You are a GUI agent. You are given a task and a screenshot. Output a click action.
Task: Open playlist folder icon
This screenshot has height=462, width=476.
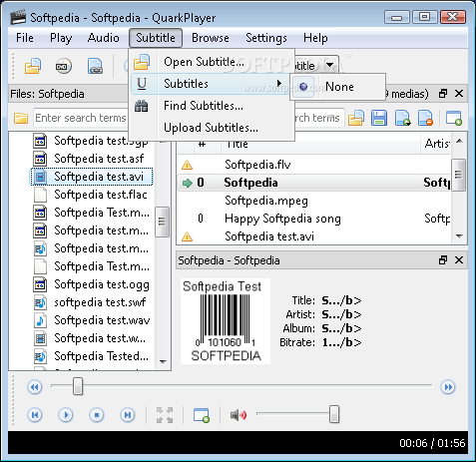point(356,118)
